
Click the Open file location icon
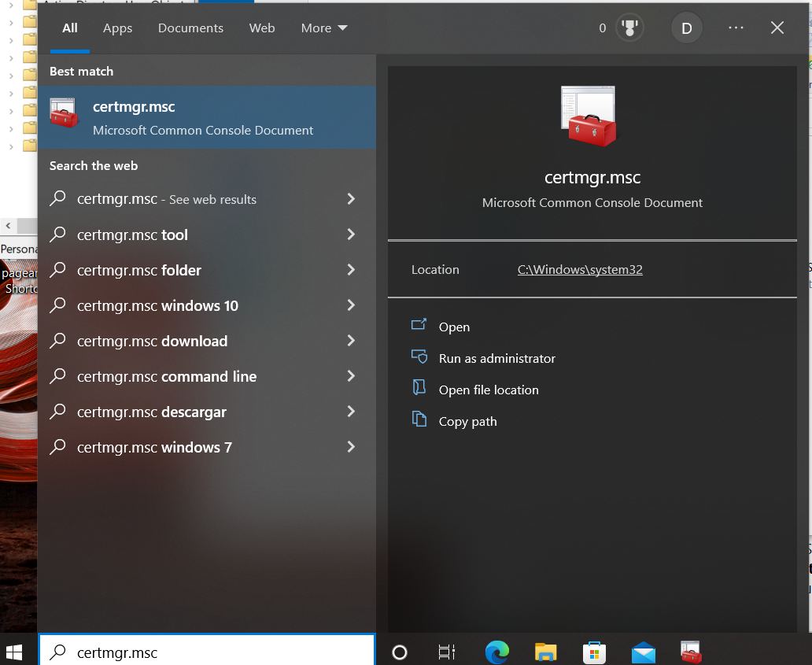[419, 387]
